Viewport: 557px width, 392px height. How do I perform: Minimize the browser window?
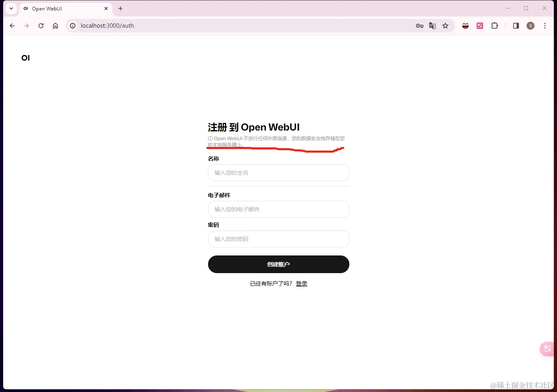tap(508, 8)
